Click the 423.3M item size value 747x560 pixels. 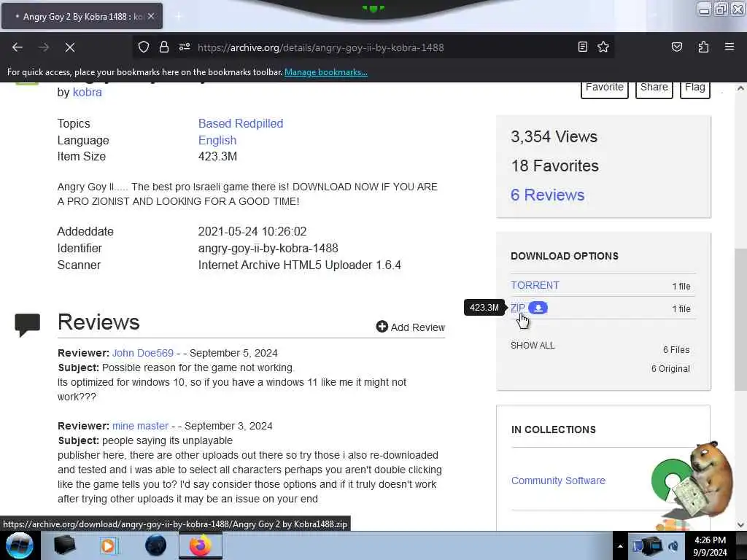(x=217, y=156)
